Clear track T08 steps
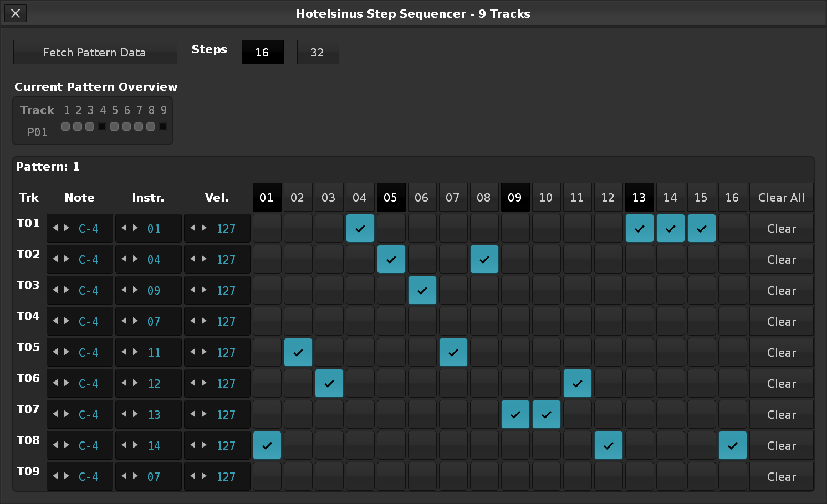The height and width of the screenshot is (504, 827). pos(782,445)
